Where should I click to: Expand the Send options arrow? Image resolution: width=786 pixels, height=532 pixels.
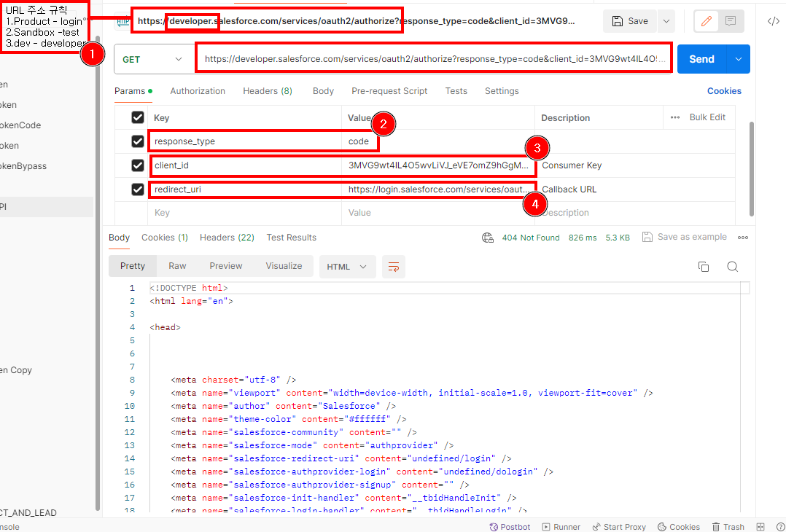pos(739,59)
